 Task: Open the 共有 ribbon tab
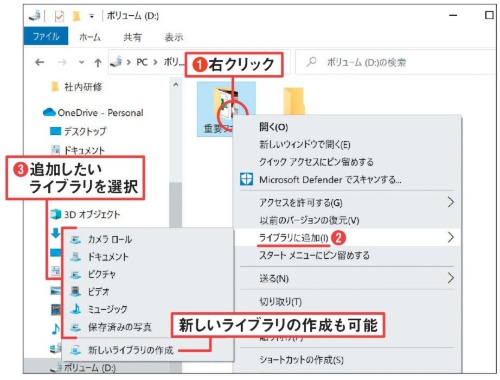tap(132, 37)
